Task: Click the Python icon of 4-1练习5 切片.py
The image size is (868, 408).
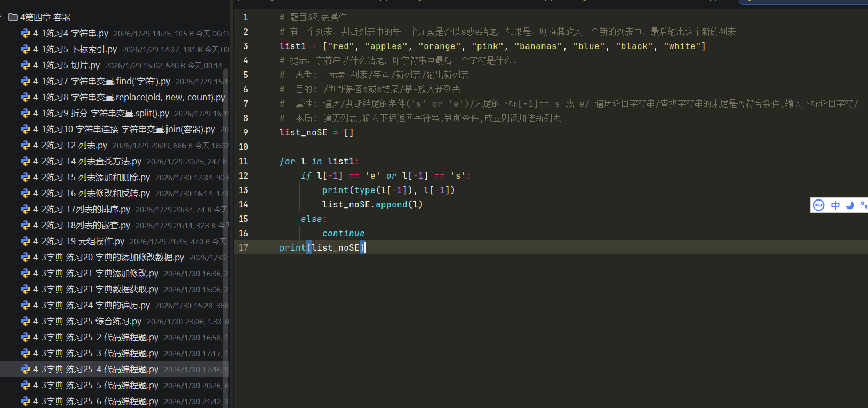Action: [x=25, y=65]
